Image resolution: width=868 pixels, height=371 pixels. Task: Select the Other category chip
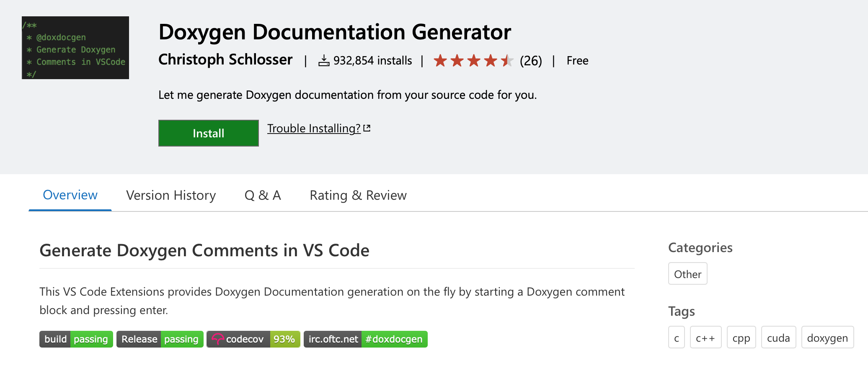pyautogui.click(x=687, y=273)
